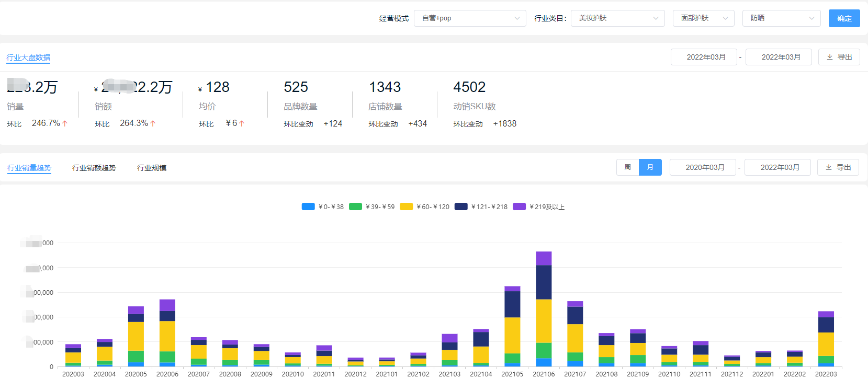Click the 2020年03月 chart start date field

[x=704, y=167]
